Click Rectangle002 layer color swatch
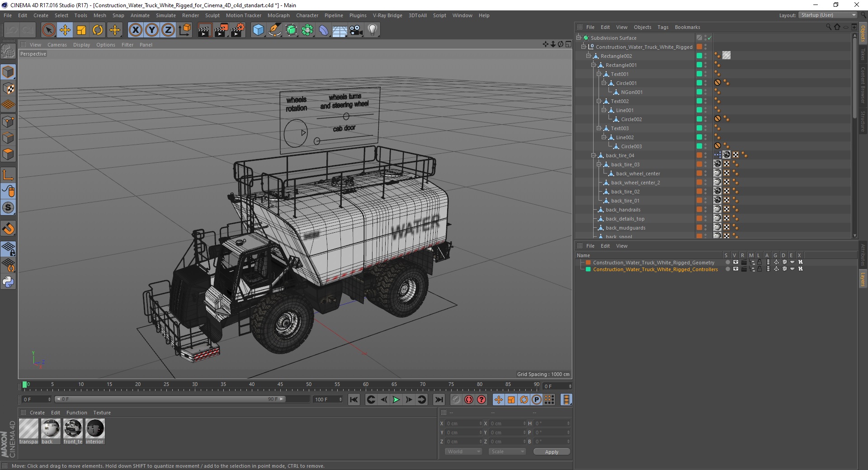The image size is (868, 470). coord(699,56)
